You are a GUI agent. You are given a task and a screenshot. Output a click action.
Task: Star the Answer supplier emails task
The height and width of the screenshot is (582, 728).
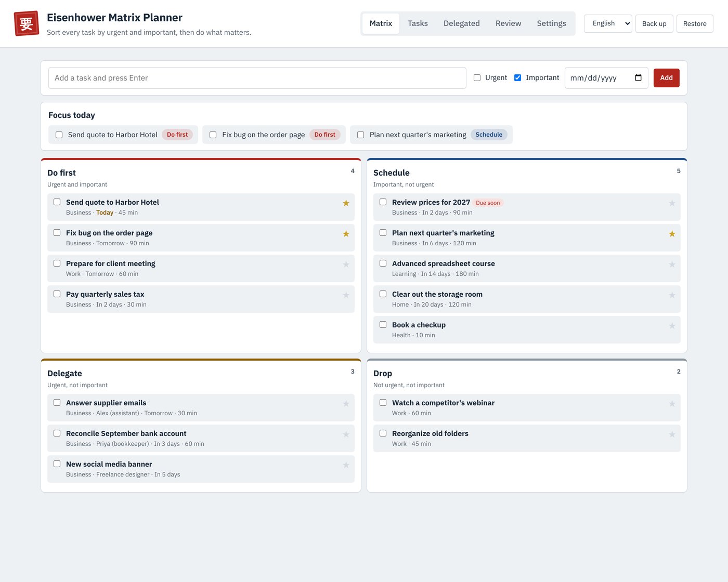(346, 404)
